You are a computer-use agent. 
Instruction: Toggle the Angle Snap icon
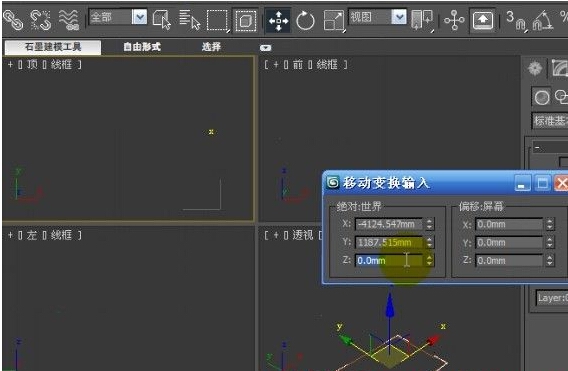tap(543, 21)
